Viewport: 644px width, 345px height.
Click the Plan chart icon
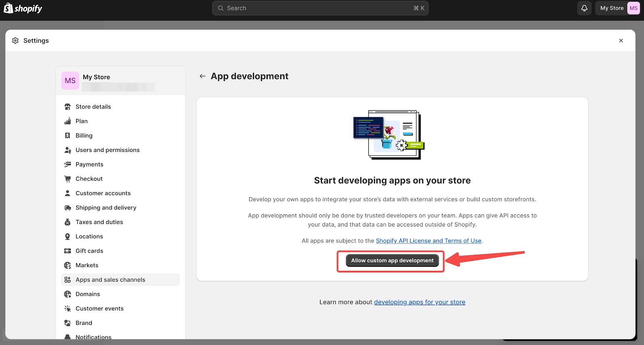pos(68,121)
